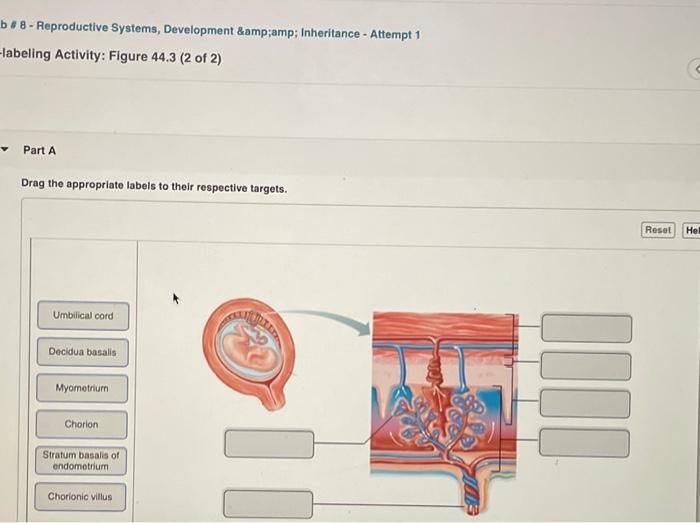Open the Help button
The height and width of the screenshot is (523, 700).
click(691, 230)
